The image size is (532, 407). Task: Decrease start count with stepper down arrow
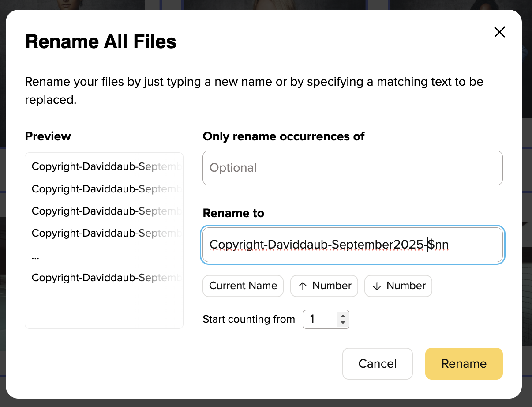coord(343,323)
